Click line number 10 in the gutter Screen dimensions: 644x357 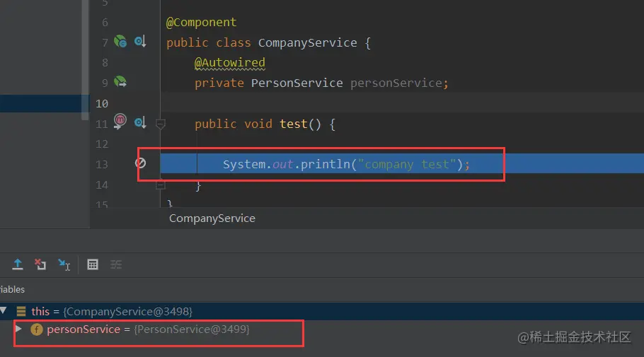tap(102, 103)
